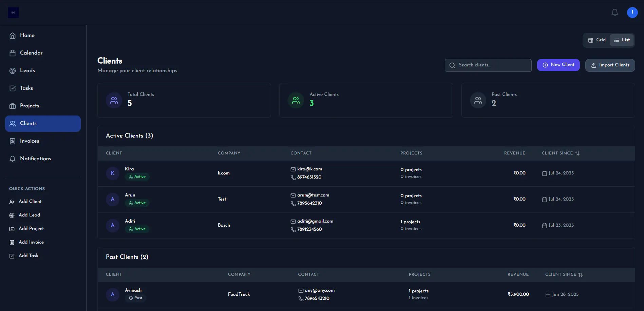Click Aditi's Active status badge
This screenshot has width=644, height=311.
pos(137,229)
